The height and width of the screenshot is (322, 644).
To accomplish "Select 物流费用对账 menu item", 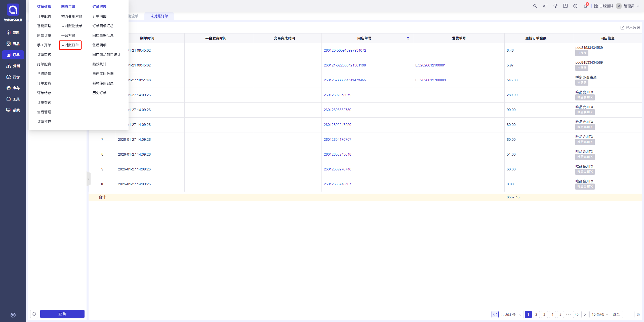I will (72, 16).
